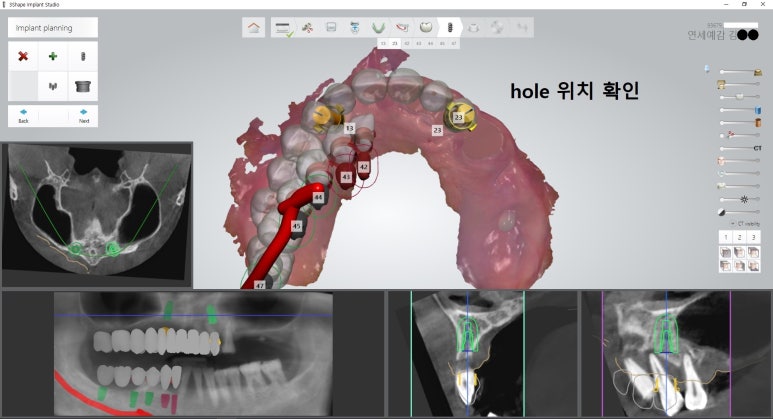
Task: Click the axial CT slice view
Action: click(97, 215)
